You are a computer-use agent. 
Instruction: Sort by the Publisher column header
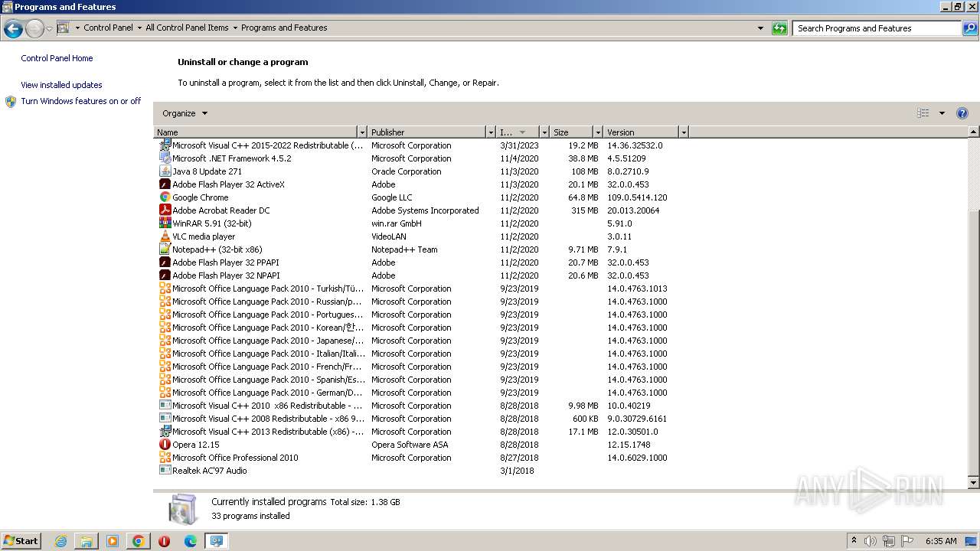427,132
